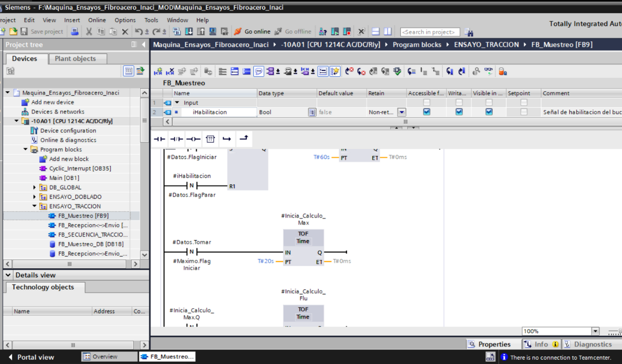Click the print icon in toolbar
Viewport: 622px width, 364px height.
point(74,32)
